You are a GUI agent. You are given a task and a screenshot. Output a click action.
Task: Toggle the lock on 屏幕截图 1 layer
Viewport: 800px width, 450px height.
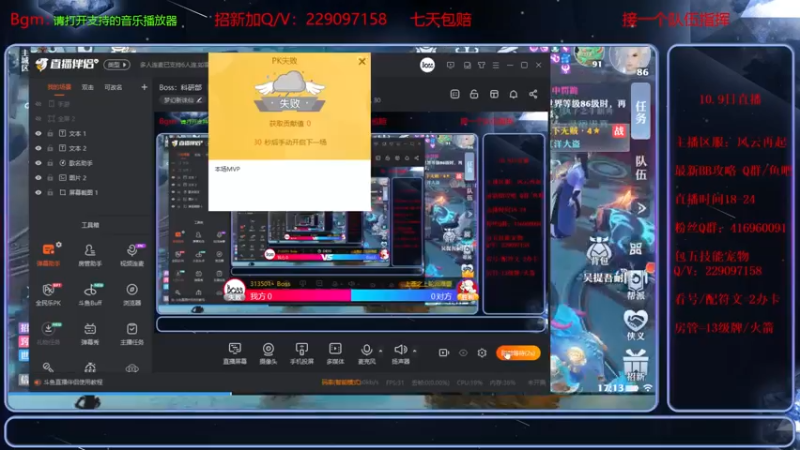tap(50, 192)
